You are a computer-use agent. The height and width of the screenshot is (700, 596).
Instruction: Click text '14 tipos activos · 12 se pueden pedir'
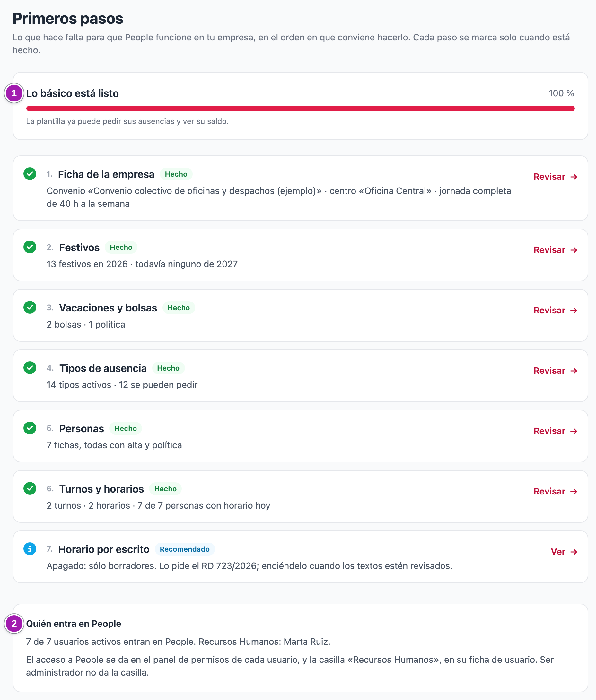[x=122, y=385]
